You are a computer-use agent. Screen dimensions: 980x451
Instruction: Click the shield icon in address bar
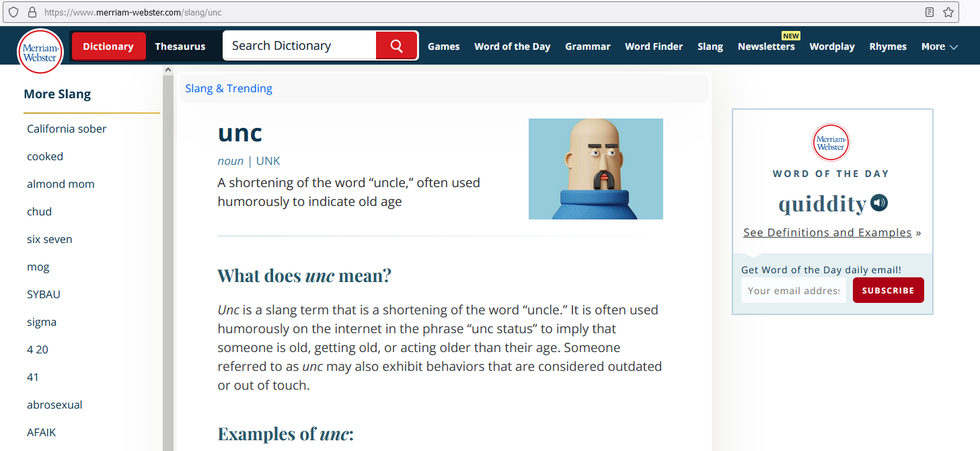[13, 12]
